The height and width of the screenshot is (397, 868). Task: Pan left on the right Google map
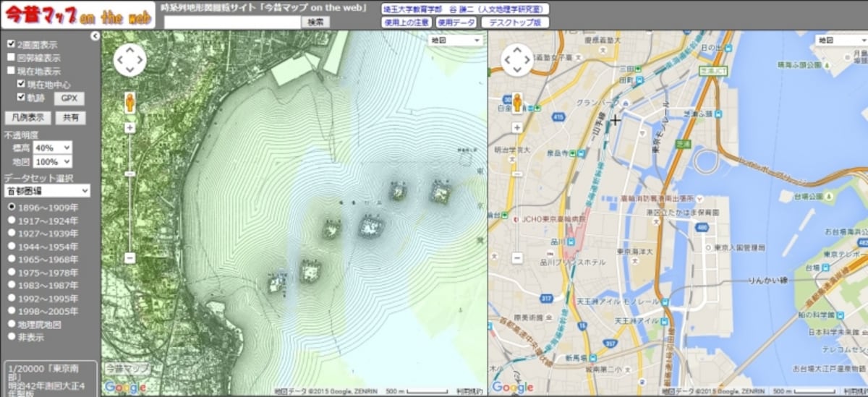click(x=506, y=60)
